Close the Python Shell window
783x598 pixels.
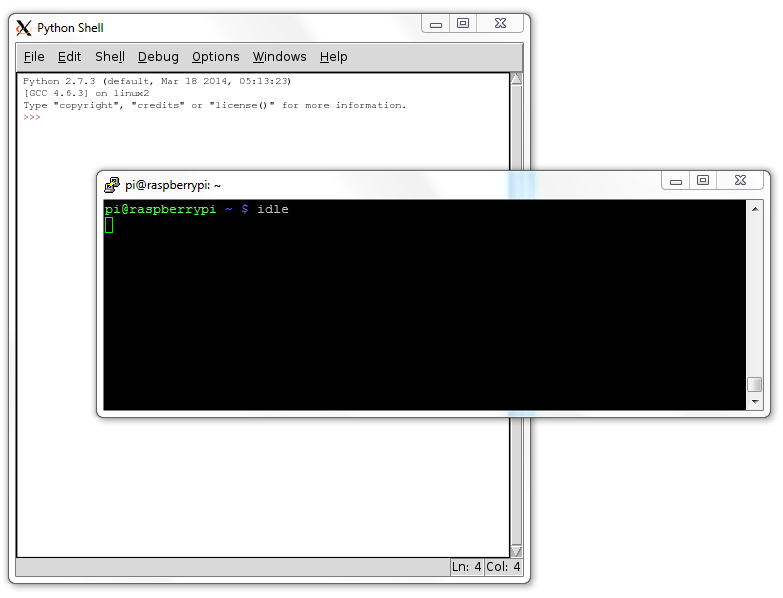tap(500, 24)
